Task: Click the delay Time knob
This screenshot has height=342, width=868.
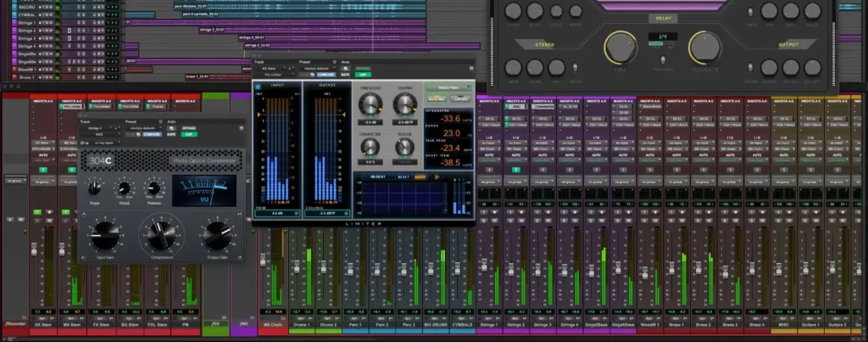Action: [621, 48]
